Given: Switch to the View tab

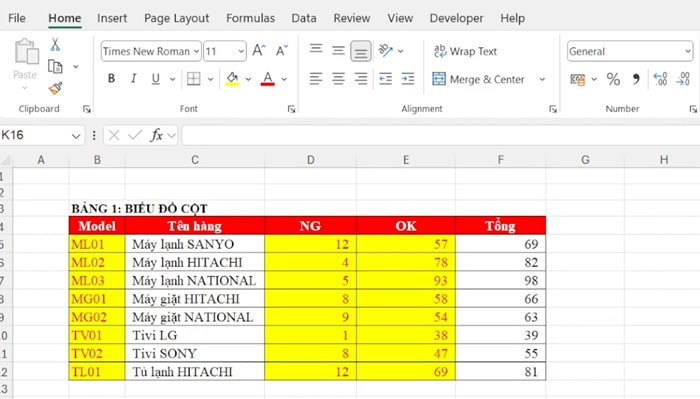Looking at the screenshot, I should 400,18.
